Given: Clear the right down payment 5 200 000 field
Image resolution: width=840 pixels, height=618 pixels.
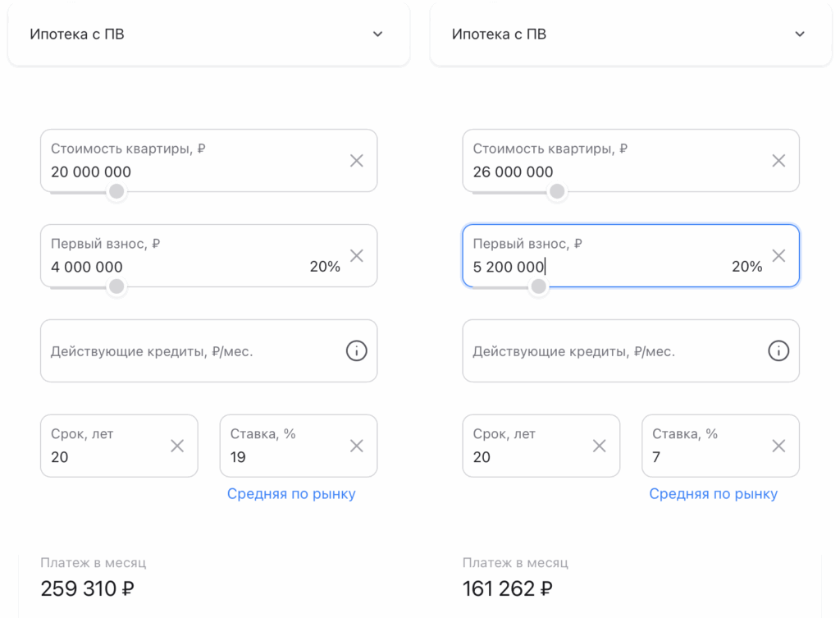Looking at the screenshot, I should point(778,255).
